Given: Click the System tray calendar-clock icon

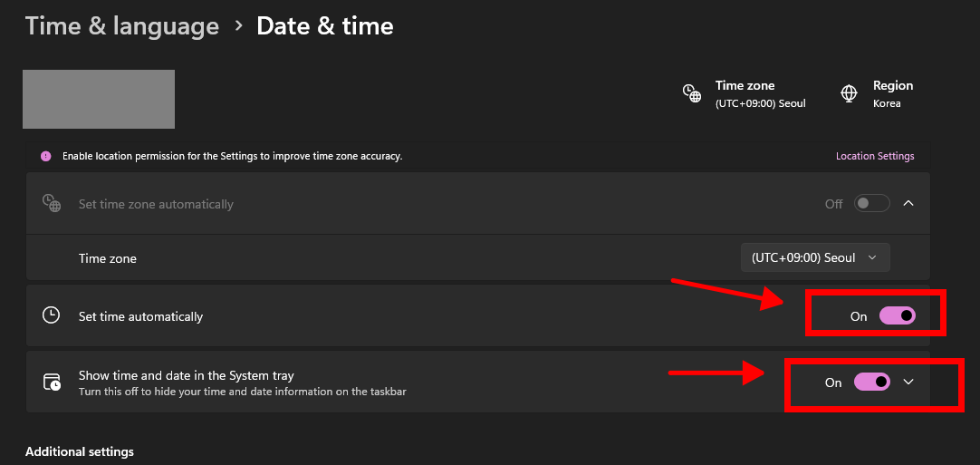Looking at the screenshot, I should (x=52, y=382).
